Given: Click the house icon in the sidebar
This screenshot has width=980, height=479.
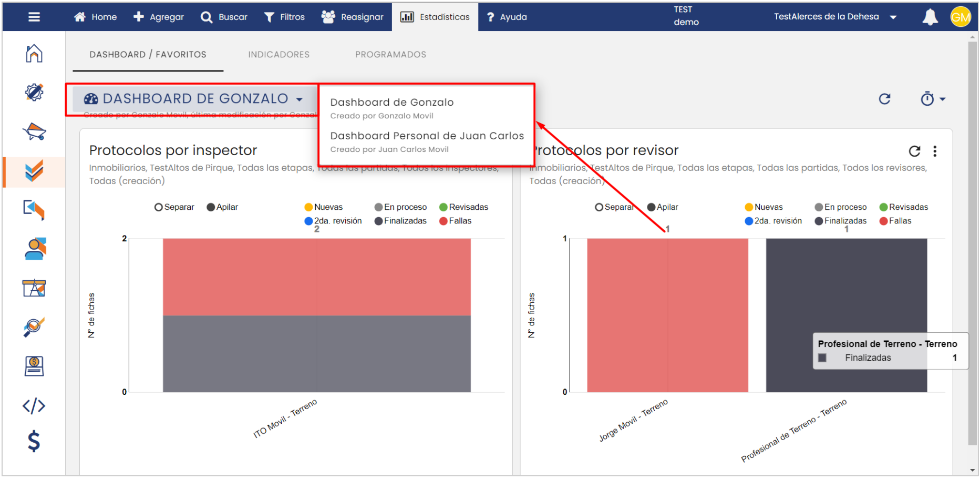Looking at the screenshot, I should click(34, 54).
